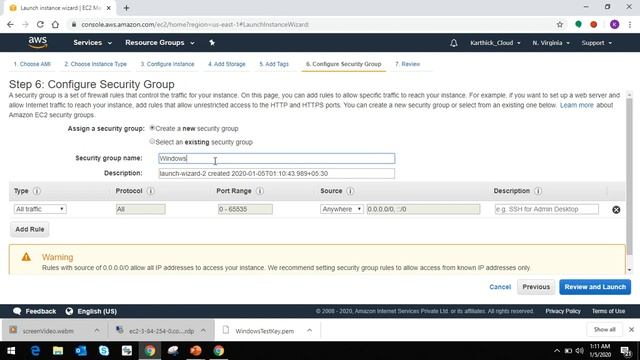Click the purple profile avatar in Chrome

tap(614, 24)
